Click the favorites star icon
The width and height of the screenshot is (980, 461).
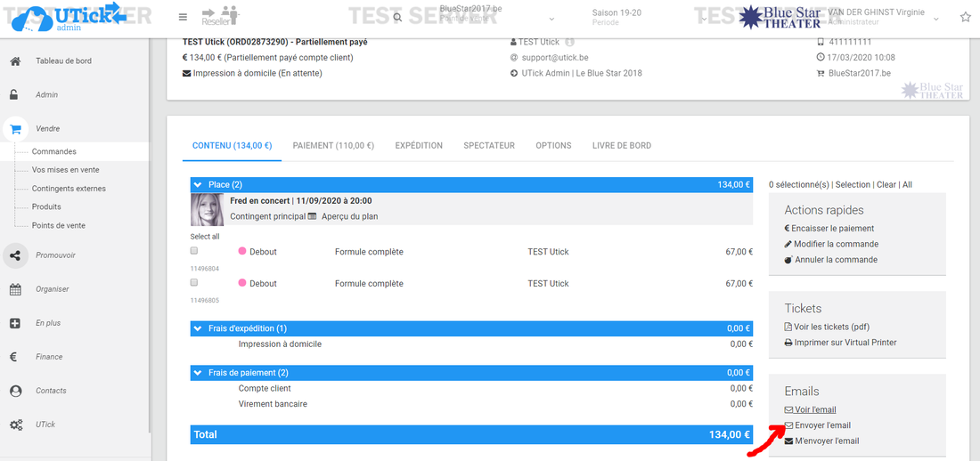tap(966, 17)
